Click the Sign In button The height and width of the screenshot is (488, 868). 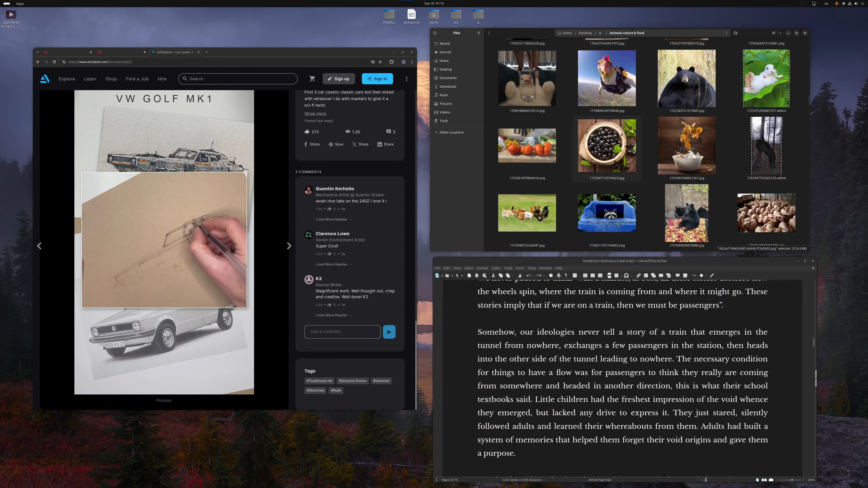377,79
